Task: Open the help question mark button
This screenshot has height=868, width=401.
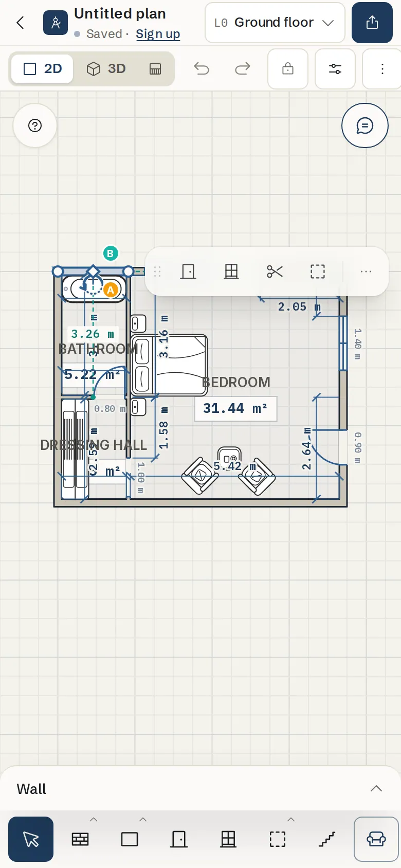Action: 35,125
